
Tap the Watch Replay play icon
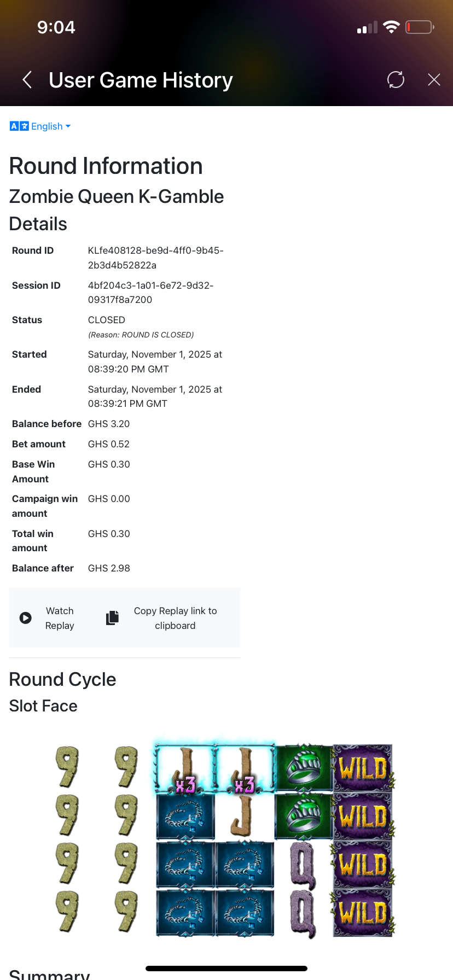click(x=26, y=618)
